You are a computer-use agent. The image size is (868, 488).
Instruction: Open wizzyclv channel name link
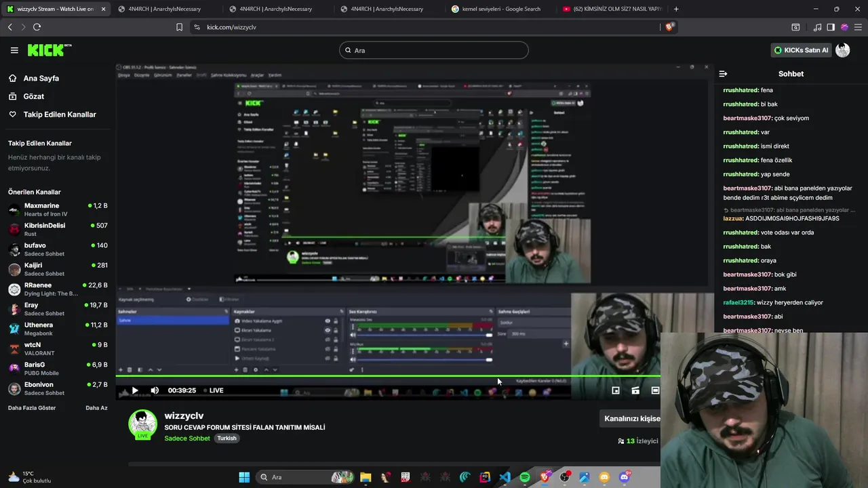pyautogui.click(x=184, y=415)
